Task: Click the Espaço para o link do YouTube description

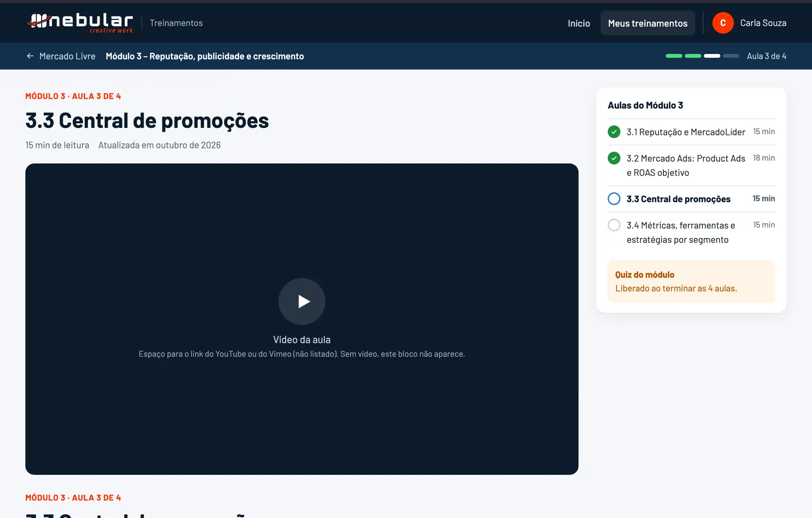Action: pyautogui.click(x=302, y=354)
